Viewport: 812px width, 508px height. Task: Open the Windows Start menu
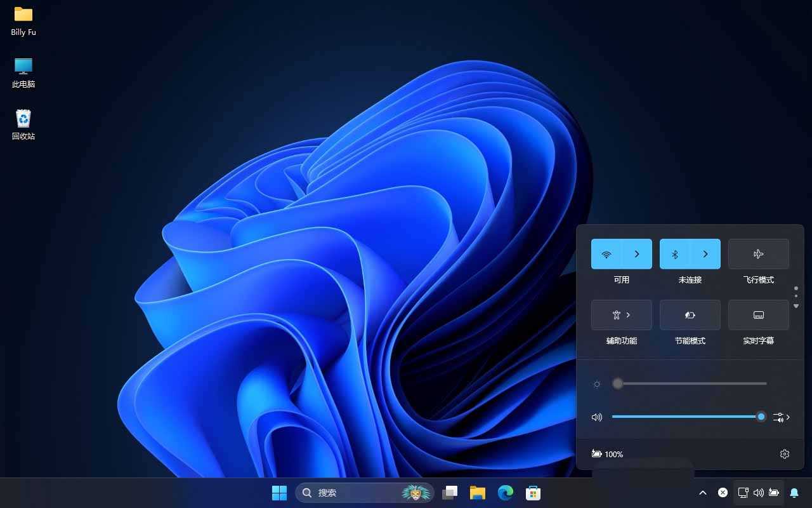pyautogui.click(x=279, y=493)
